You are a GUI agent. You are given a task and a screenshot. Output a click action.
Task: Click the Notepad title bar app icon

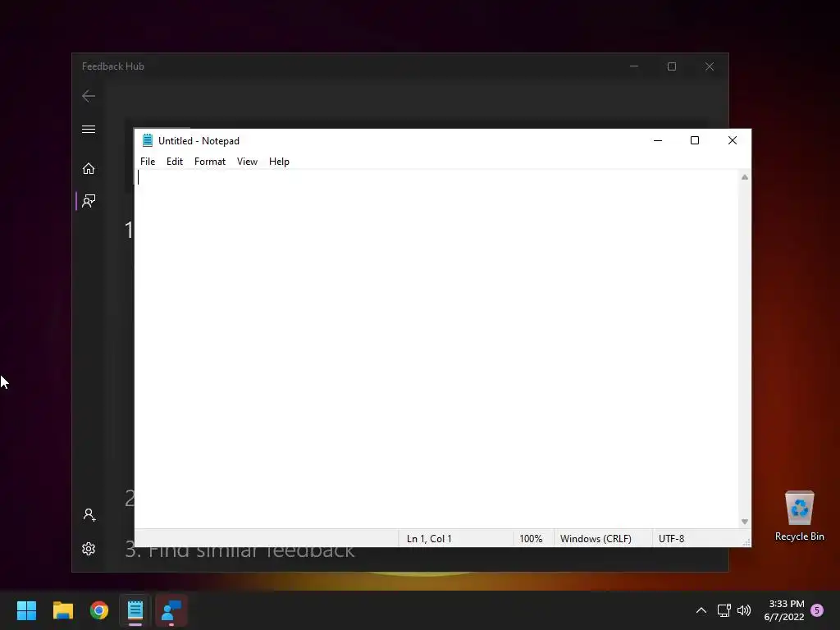pos(148,140)
